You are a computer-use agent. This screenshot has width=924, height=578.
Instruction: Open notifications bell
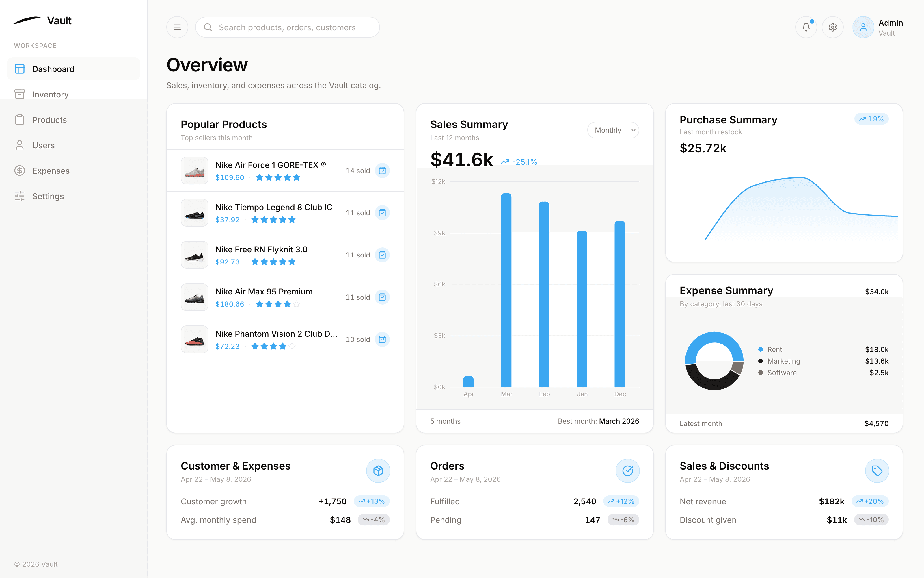[806, 27]
